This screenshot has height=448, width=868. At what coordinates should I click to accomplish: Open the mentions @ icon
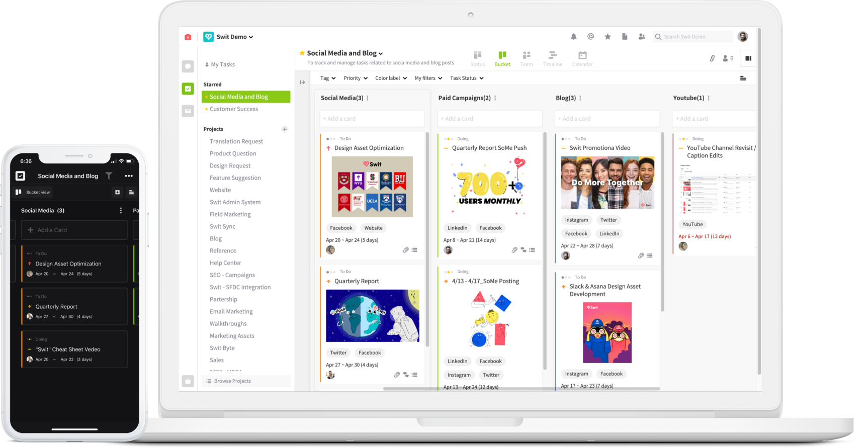point(591,37)
